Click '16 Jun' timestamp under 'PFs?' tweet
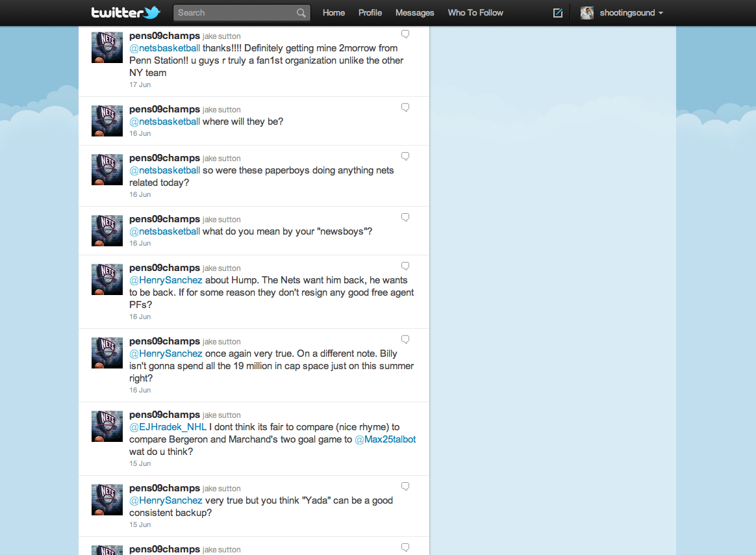The height and width of the screenshot is (555, 756). pyautogui.click(x=140, y=316)
